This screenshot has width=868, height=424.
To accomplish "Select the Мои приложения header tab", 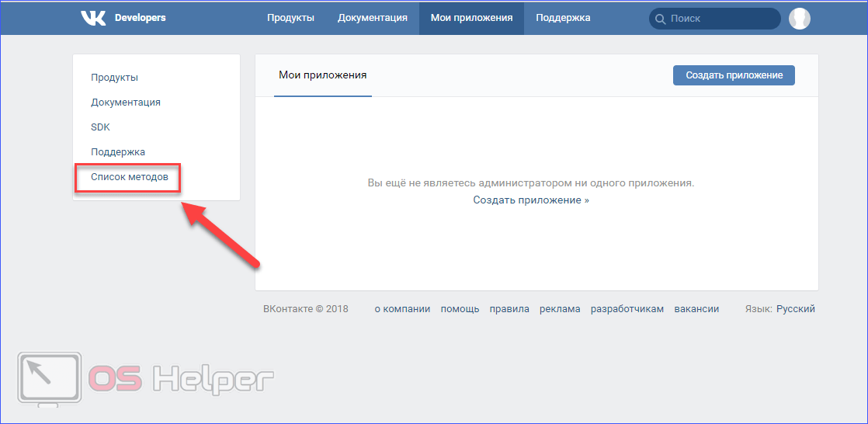I will pos(471,18).
